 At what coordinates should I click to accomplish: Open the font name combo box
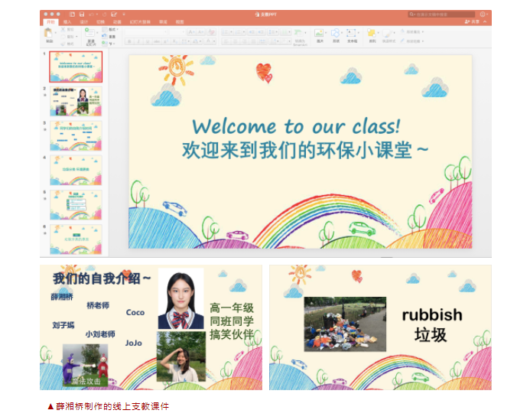[146, 32]
